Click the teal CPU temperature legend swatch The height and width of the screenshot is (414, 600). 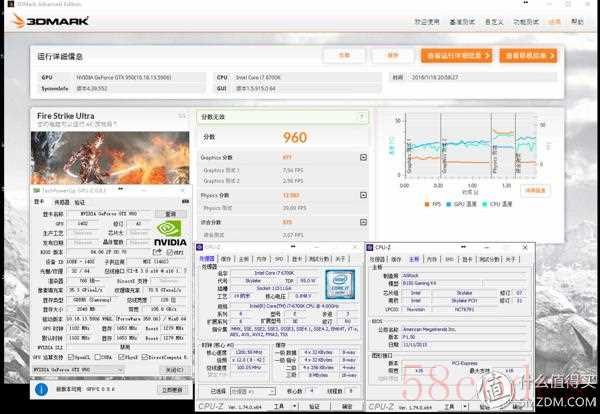(485, 204)
